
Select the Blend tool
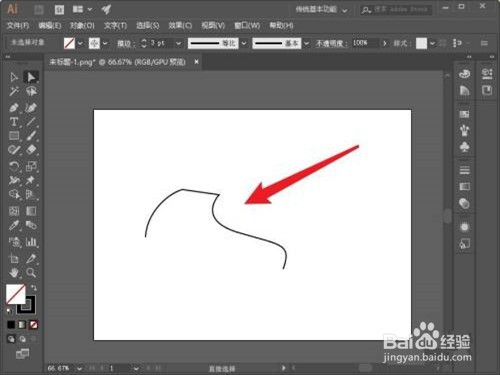(31, 225)
